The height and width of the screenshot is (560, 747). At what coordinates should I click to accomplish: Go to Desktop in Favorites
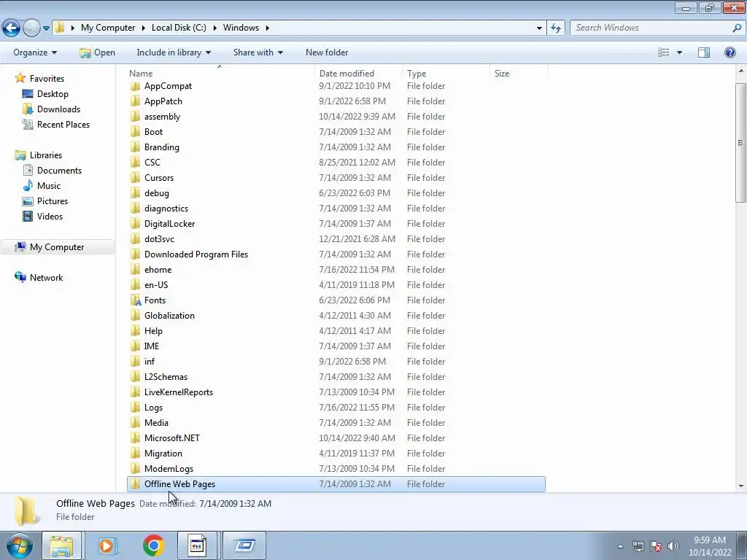pos(53,94)
